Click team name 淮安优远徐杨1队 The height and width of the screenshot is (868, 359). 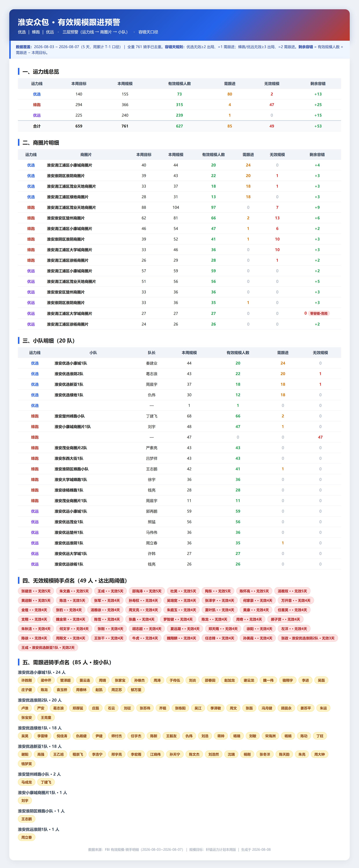coord(69,564)
